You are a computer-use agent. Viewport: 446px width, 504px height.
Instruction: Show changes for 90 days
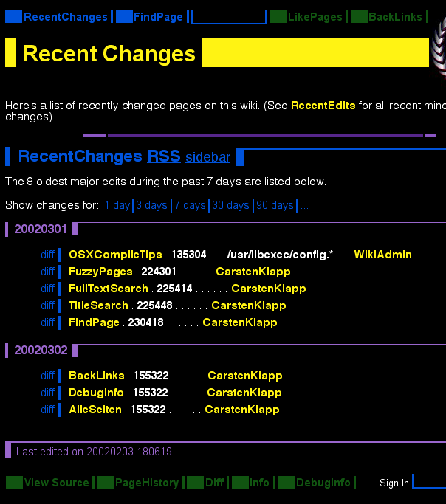point(275,205)
